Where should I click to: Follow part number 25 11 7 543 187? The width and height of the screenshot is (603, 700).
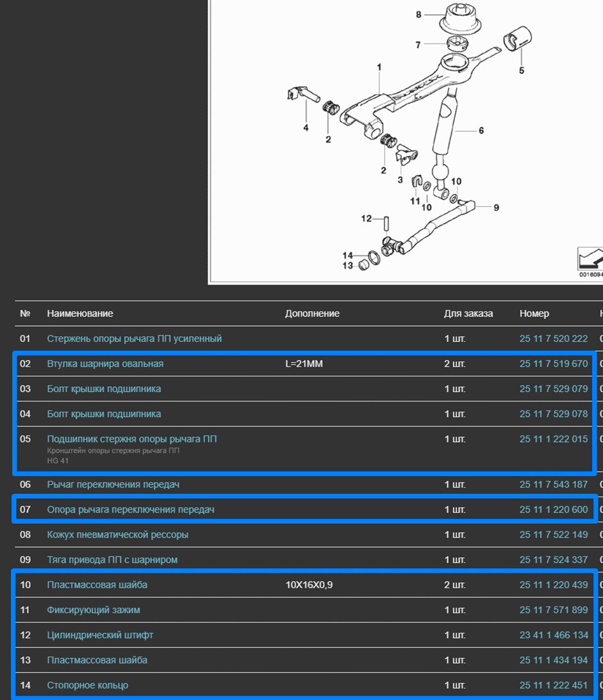click(x=554, y=484)
